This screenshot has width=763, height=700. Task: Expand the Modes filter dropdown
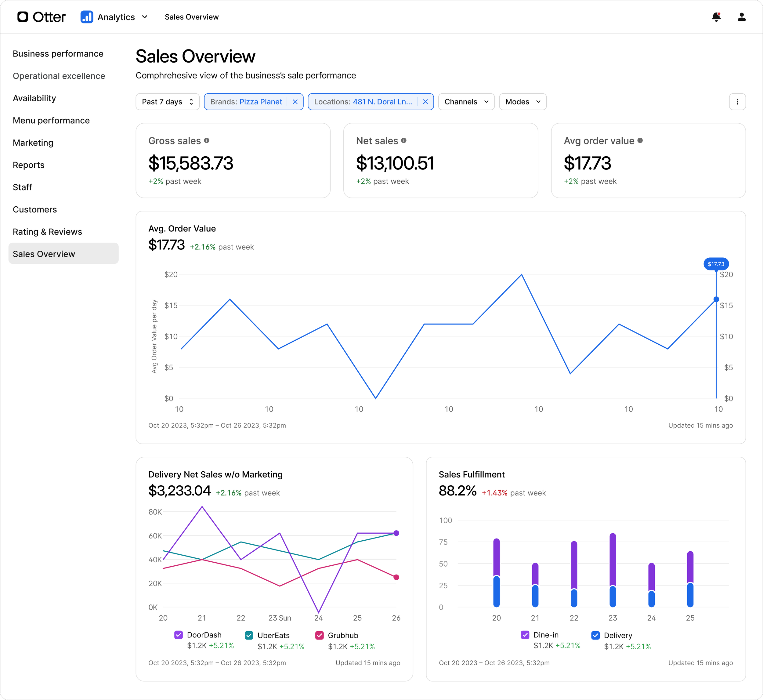[x=522, y=102]
